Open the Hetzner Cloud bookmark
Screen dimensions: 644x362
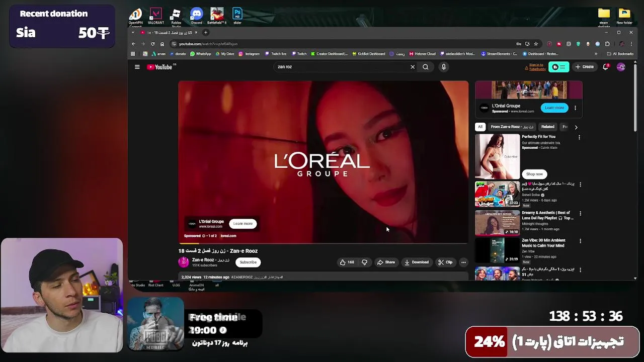[x=422, y=54]
